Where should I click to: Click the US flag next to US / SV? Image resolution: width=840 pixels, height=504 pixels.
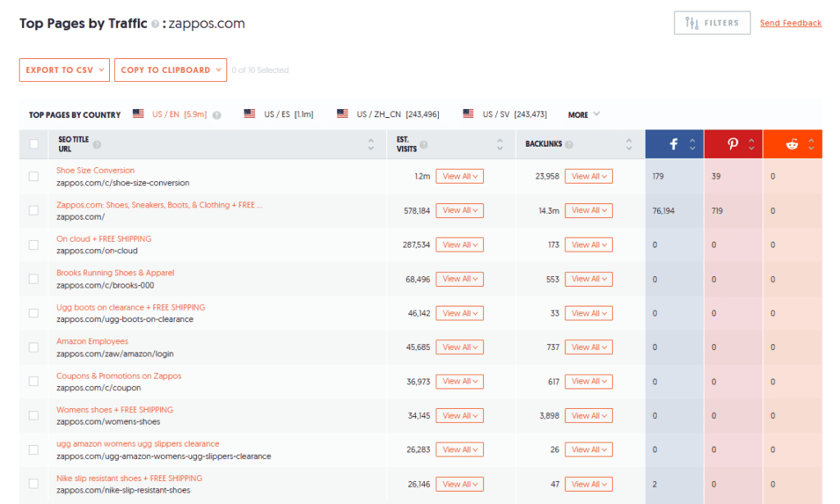(x=468, y=114)
